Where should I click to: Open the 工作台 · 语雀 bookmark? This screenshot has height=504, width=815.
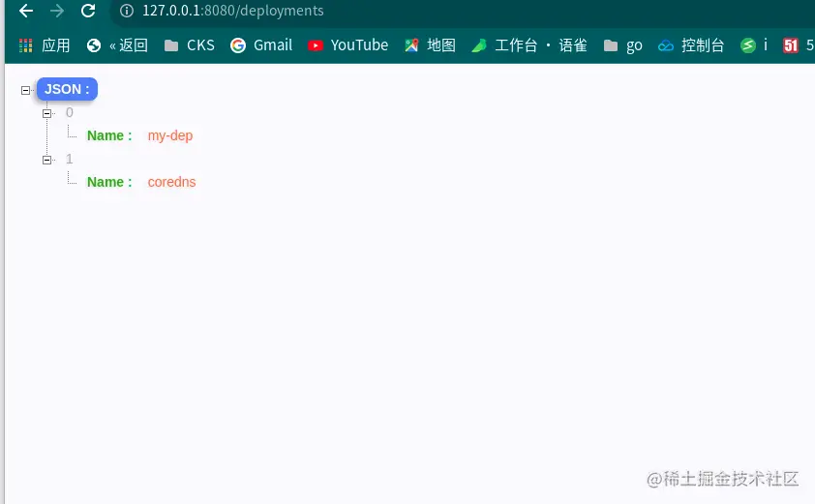point(529,45)
